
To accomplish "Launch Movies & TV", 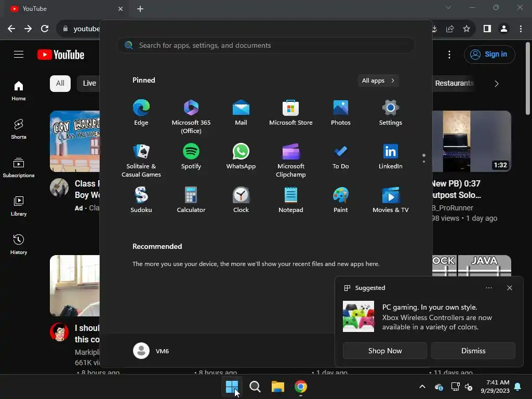I will pos(391,200).
